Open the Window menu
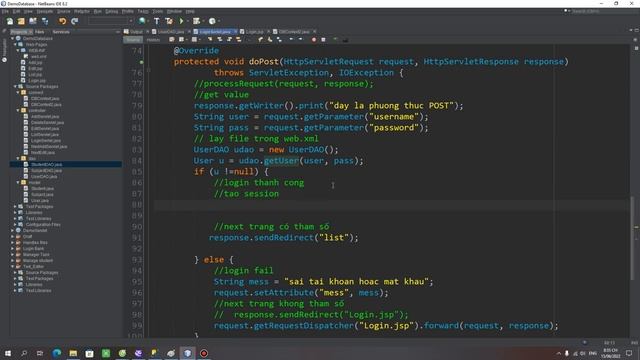Screen dimensions: 640x360 click(x=174, y=11)
